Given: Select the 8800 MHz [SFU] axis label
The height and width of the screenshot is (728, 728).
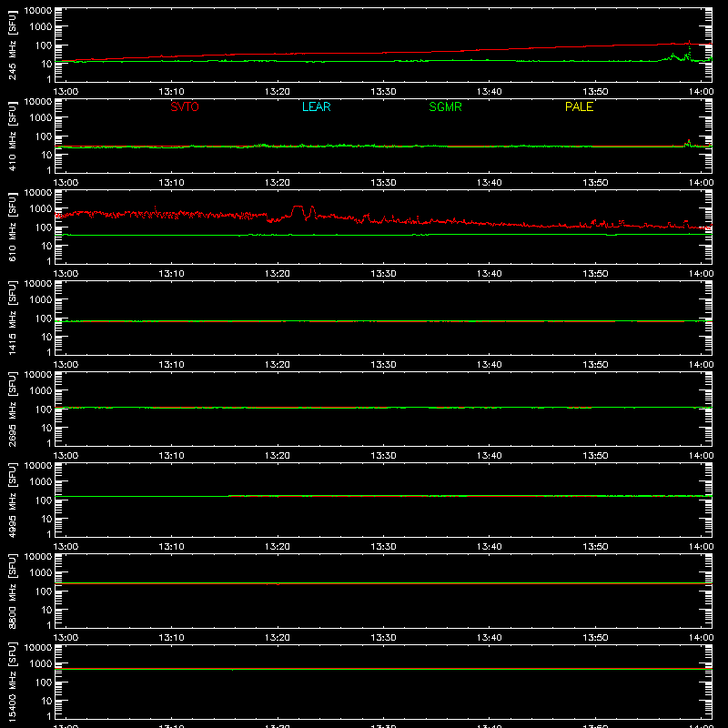Looking at the screenshot, I should coord(12,591).
